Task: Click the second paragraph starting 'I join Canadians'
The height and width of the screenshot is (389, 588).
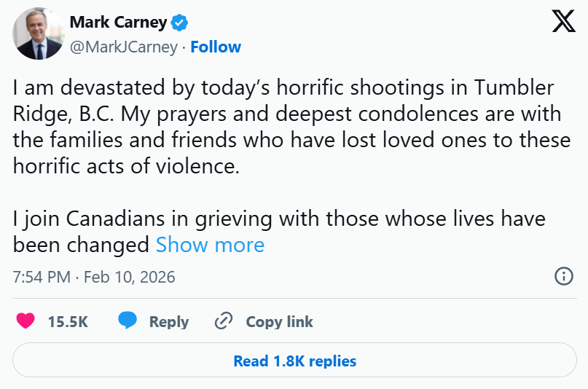Action: [x=279, y=219]
